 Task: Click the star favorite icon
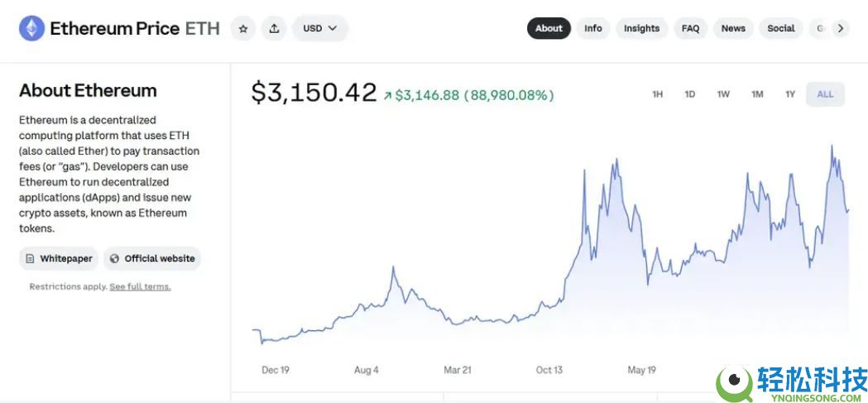click(x=243, y=29)
